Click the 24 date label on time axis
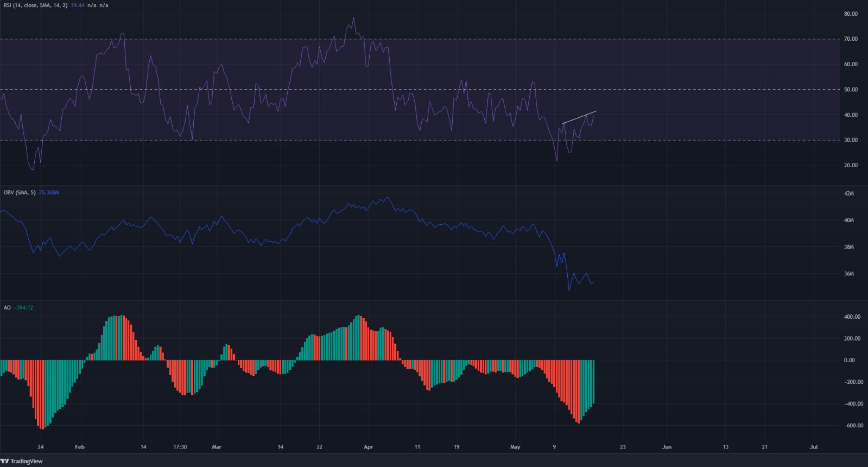 coord(41,447)
